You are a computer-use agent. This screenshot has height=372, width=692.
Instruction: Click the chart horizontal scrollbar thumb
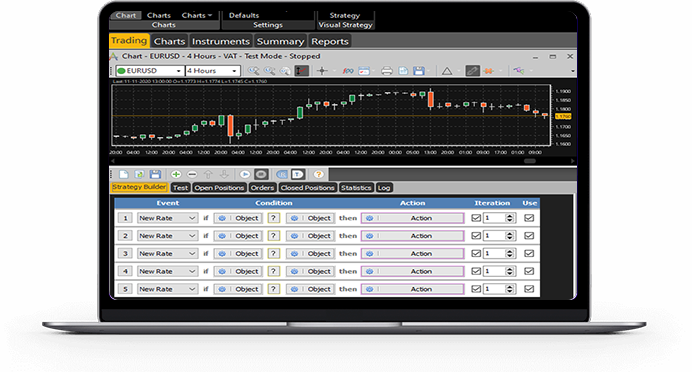coord(530,161)
